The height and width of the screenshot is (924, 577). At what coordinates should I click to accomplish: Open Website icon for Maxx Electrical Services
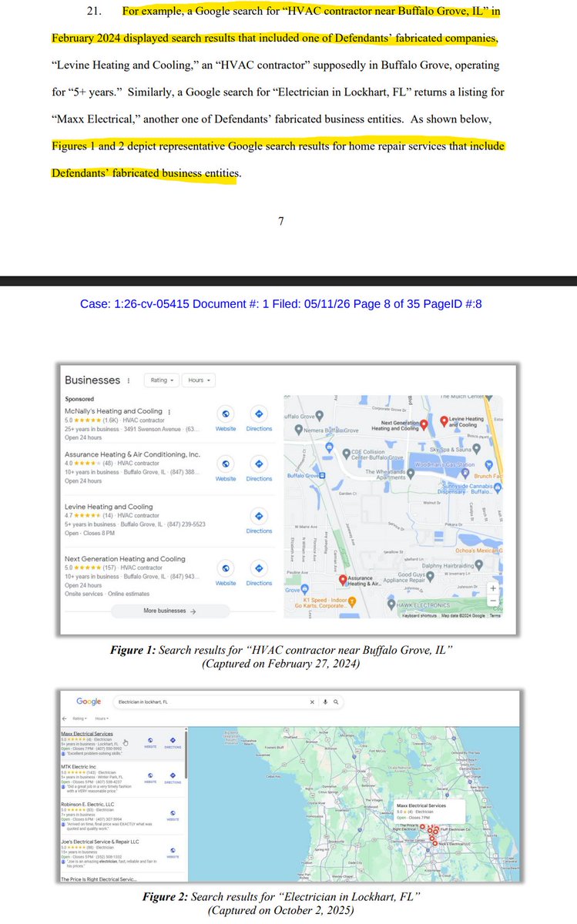pyautogui.click(x=152, y=739)
